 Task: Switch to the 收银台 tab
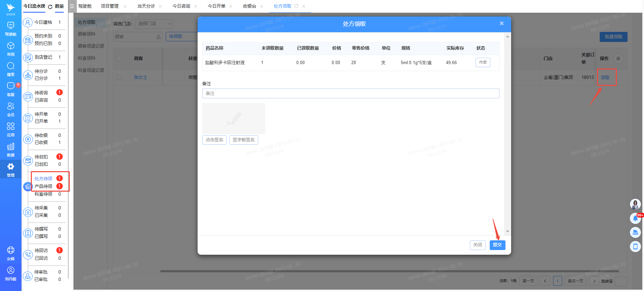(x=249, y=6)
